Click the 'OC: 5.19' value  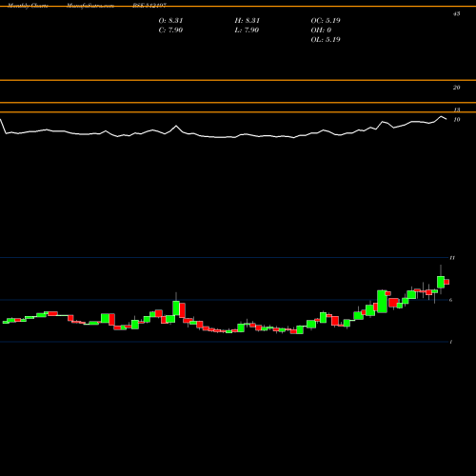pyautogui.click(x=326, y=21)
